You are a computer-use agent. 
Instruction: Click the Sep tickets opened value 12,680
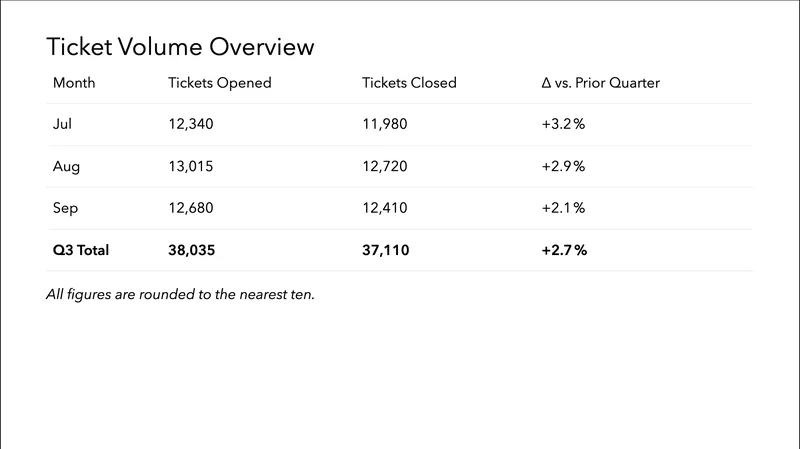(191, 208)
